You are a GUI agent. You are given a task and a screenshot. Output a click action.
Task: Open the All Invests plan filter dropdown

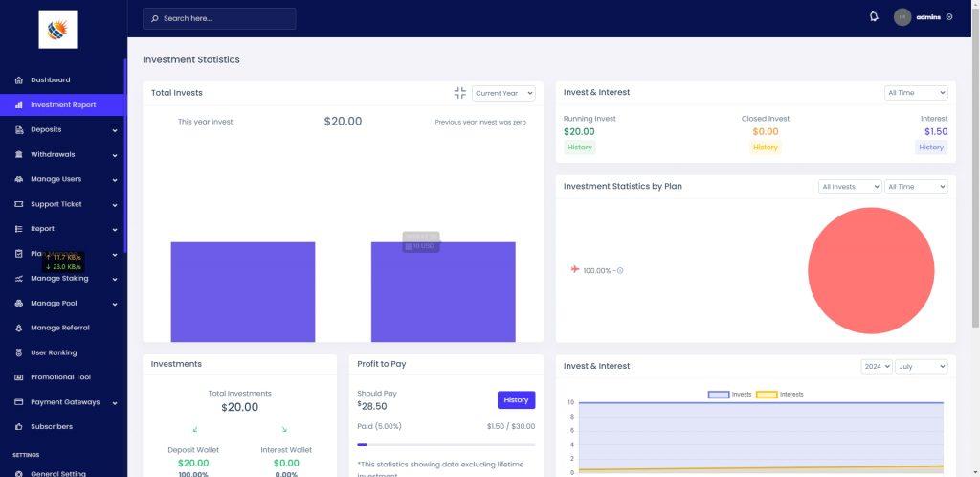pos(850,187)
